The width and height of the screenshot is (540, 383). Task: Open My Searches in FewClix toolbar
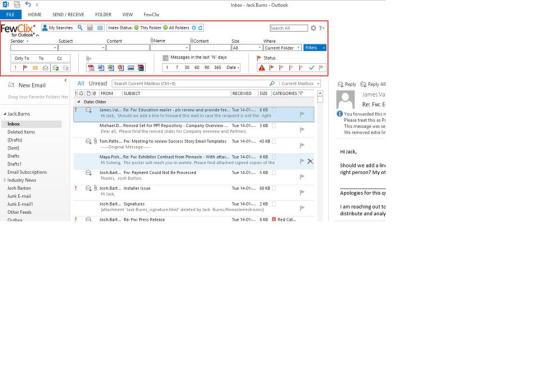click(58, 28)
